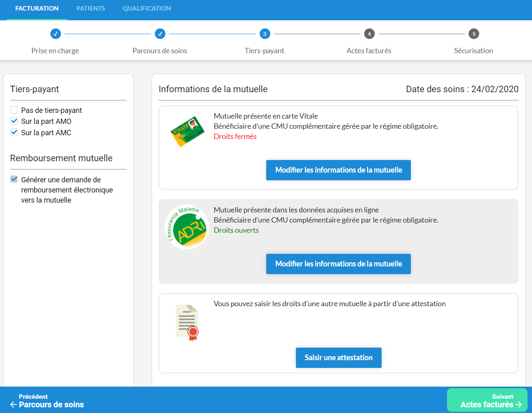Select the Facturation tab
The width and height of the screenshot is (532, 413).
[37, 9]
